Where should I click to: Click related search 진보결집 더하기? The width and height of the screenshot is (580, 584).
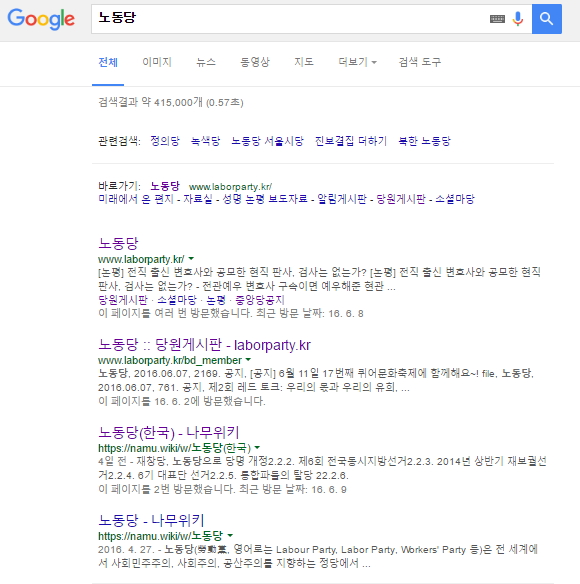coord(351,141)
